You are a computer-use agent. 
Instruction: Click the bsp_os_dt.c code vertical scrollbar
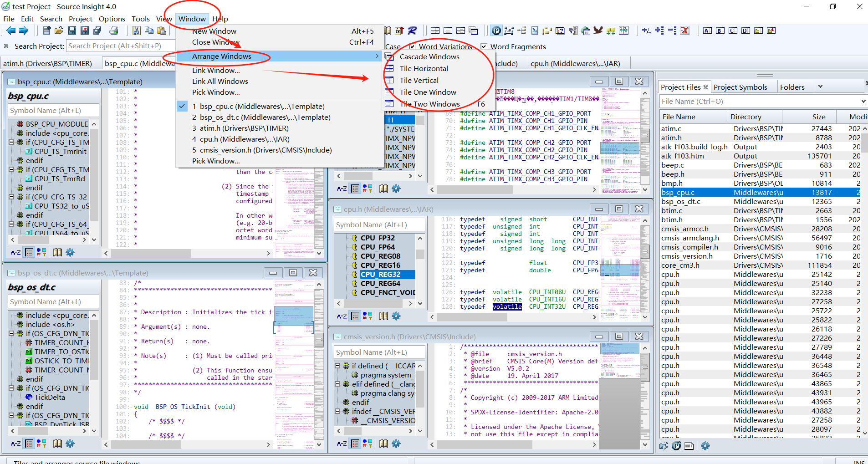[319, 362]
